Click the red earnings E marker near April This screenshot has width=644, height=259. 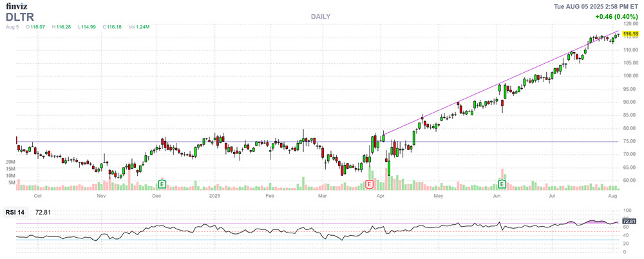369,184
